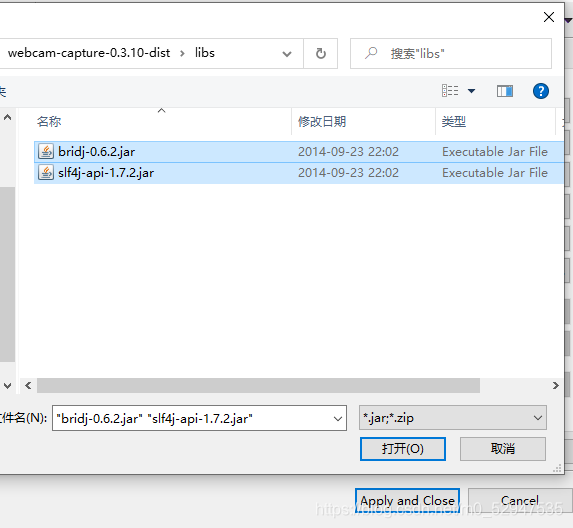Click the navigation pane vertical scrollbar thumb
This screenshot has width=573, height=528.
(x=7, y=274)
